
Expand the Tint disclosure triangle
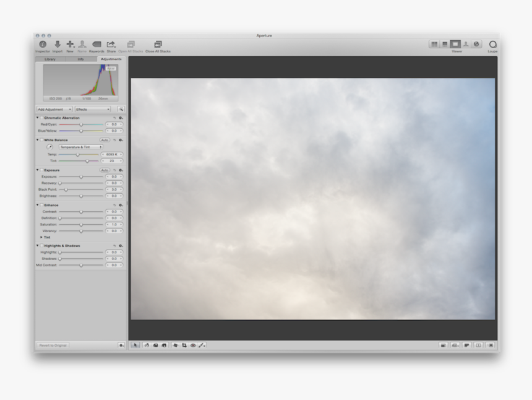click(41, 237)
